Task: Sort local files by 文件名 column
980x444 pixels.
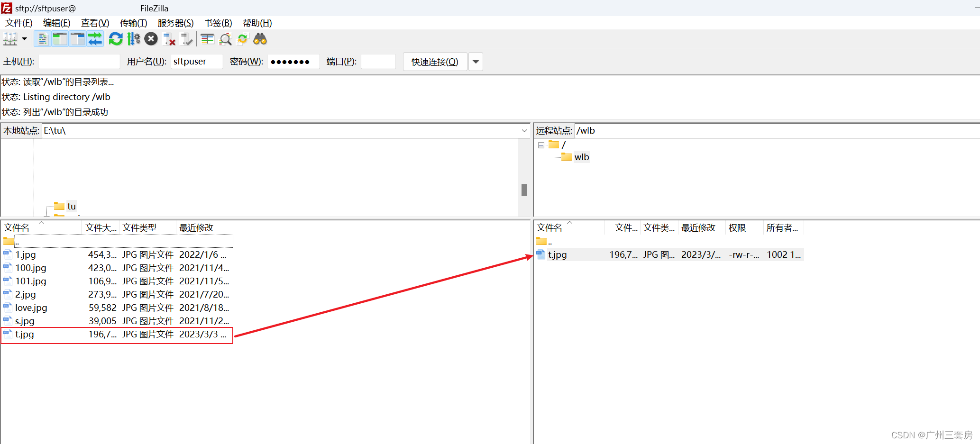Action: click(x=41, y=227)
